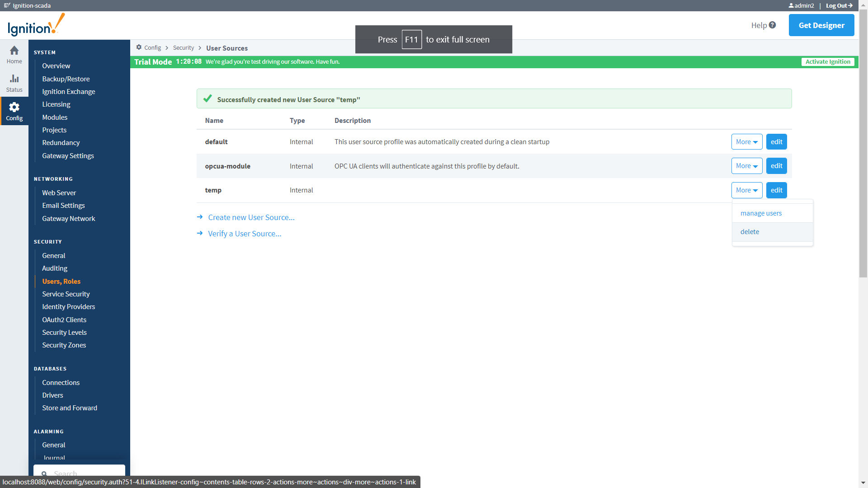868x488 pixels.
Task: Open OAuth2 Clients page
Action: click(x=64, y=319)
